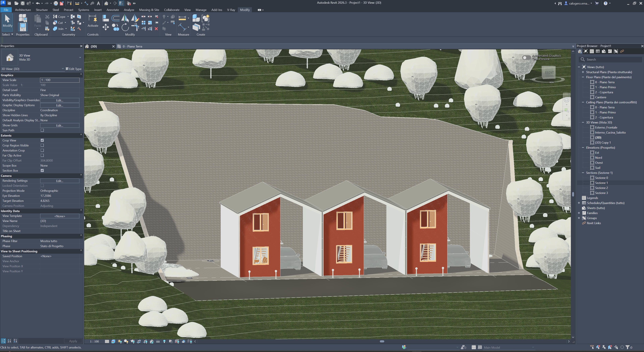644x352 pixels.
Task: Enable the Far Clip Active checkbox
Action: (x=42, y=155)
